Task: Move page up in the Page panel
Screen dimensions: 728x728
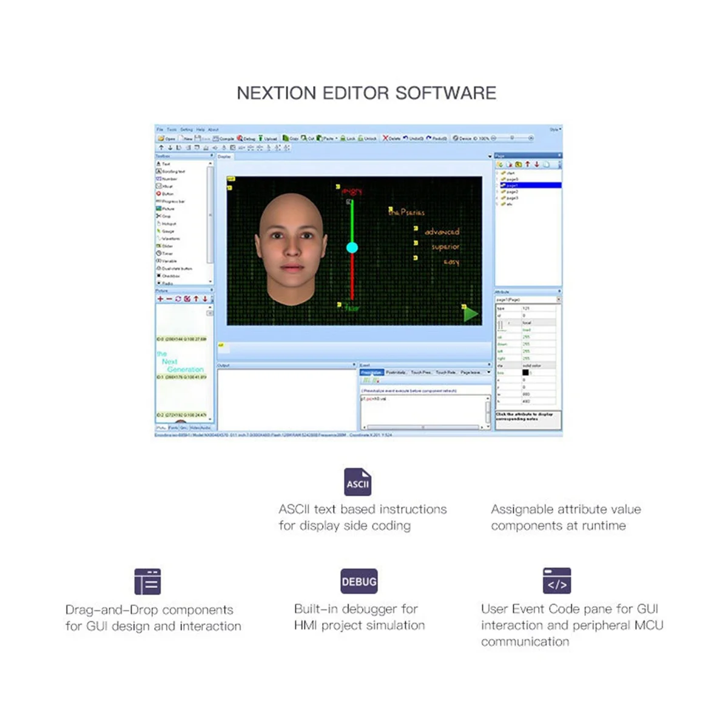Action: 528,164
